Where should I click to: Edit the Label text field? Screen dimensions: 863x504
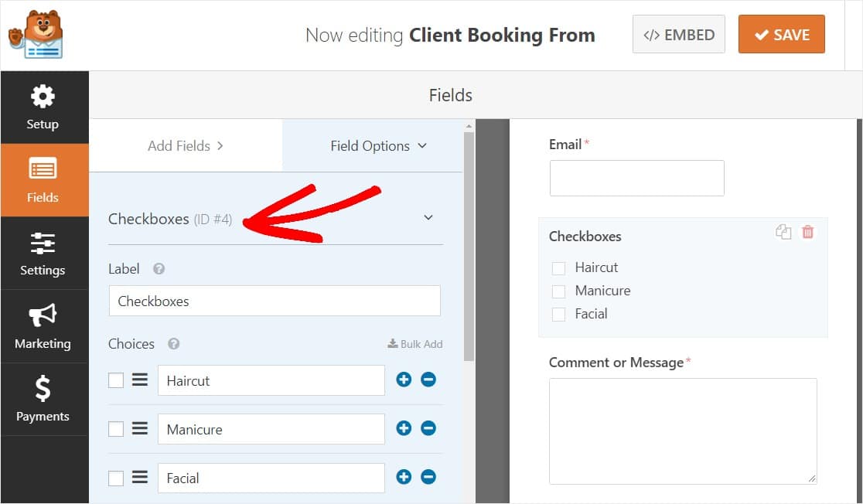(275, 301)
